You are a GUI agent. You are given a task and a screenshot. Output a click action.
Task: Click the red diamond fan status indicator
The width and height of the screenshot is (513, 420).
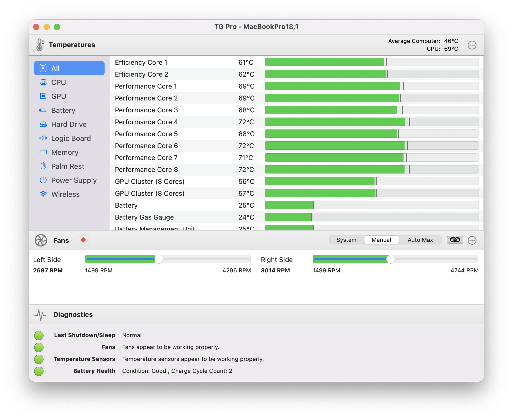tap(83, 240)
